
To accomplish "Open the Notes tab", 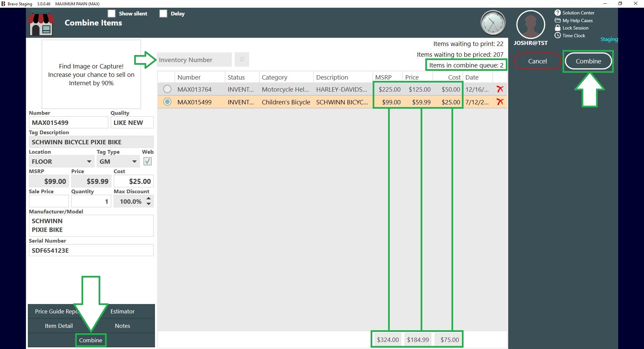I will tap(122, 326).
